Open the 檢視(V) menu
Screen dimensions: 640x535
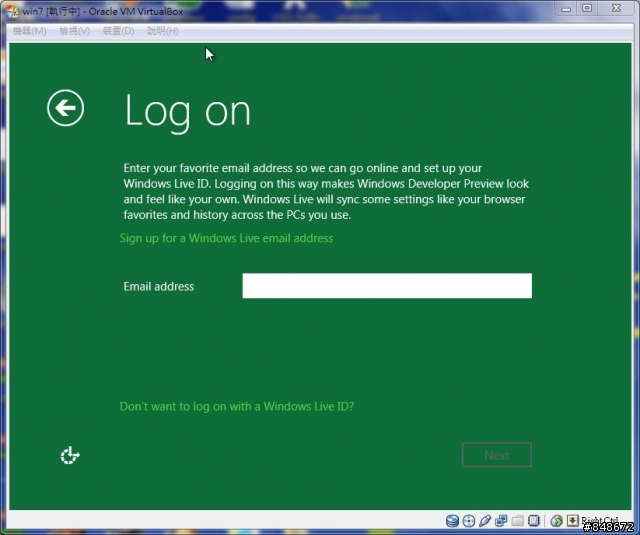[x=74, y=31]
